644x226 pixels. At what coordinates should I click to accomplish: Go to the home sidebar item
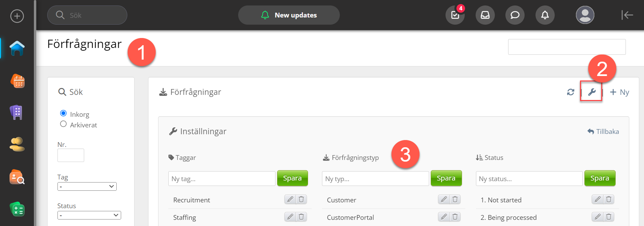click(x=17, y=48)
